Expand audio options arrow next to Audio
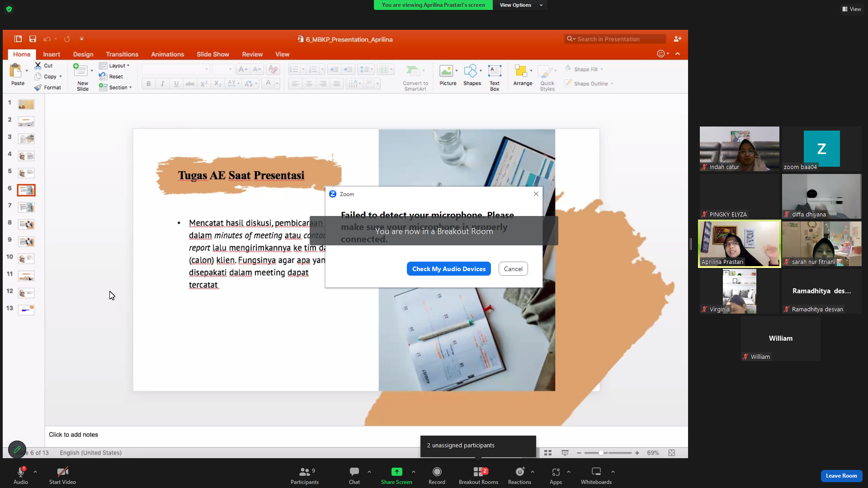 (x=35, y=472)
